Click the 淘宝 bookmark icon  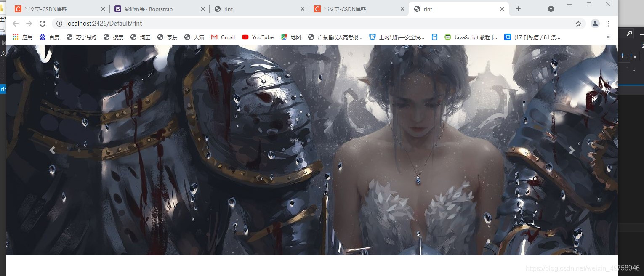pyautogui.click(x=134, y=37)
